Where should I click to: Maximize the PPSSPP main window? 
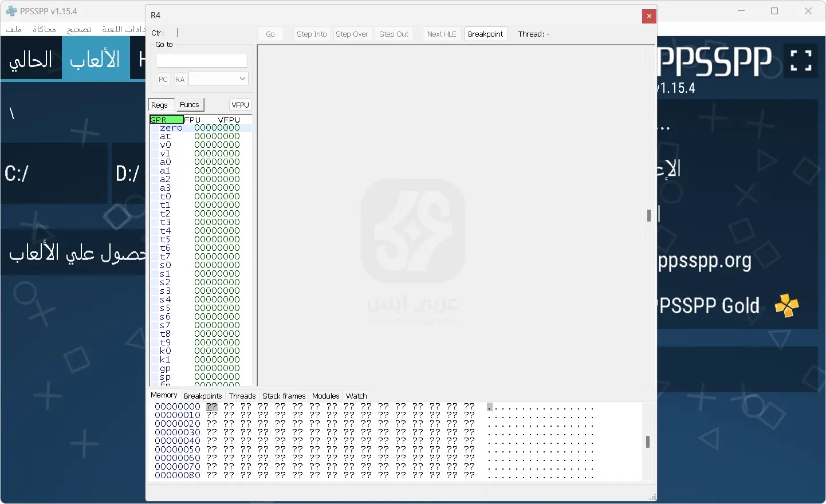point(774,11)
